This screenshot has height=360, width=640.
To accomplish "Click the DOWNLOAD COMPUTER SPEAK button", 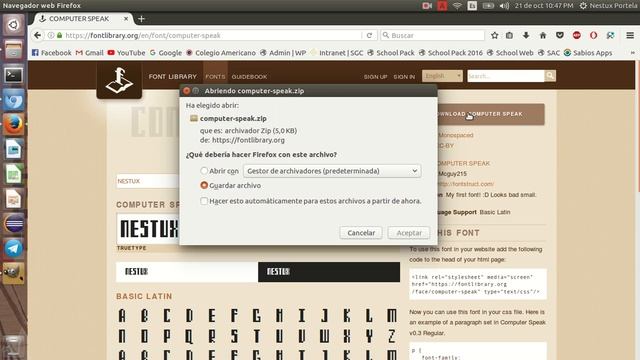I will pyautogui.click(x=491, y=114).
